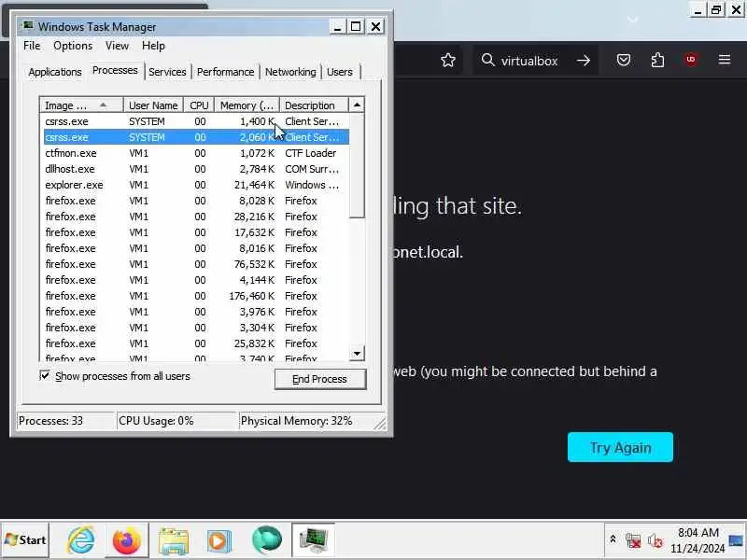
Task: Click the End Process button
Action: (320, 379)
